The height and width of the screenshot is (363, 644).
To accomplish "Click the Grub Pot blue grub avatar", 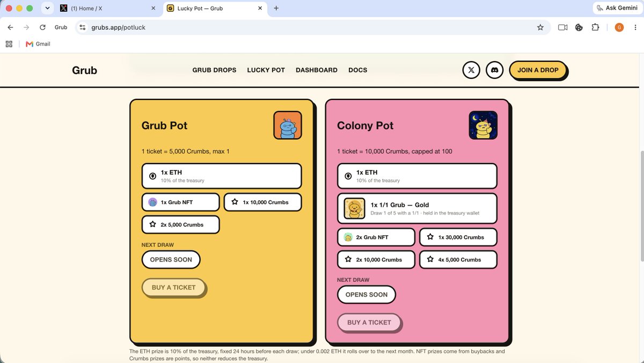I will (x=288, y=125).
